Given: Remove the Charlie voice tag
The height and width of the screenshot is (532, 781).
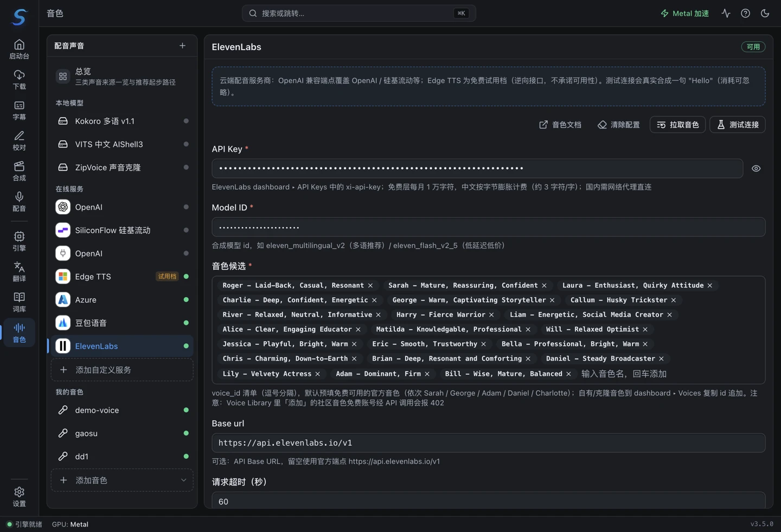Looking at the screenshot, I should (374, 300).
